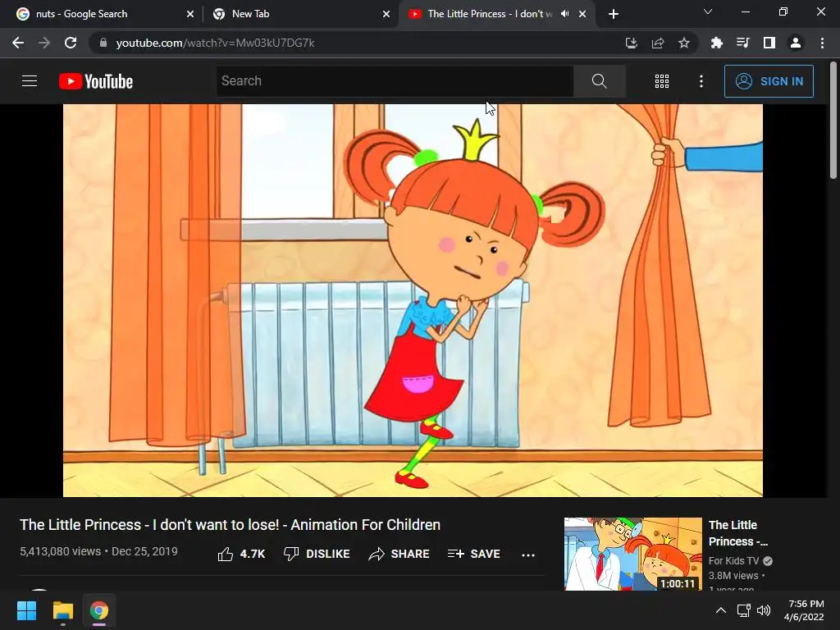Open the YouTube apps grid
The height and width of the screenshot is (630, 840).
tap(662, 81)
